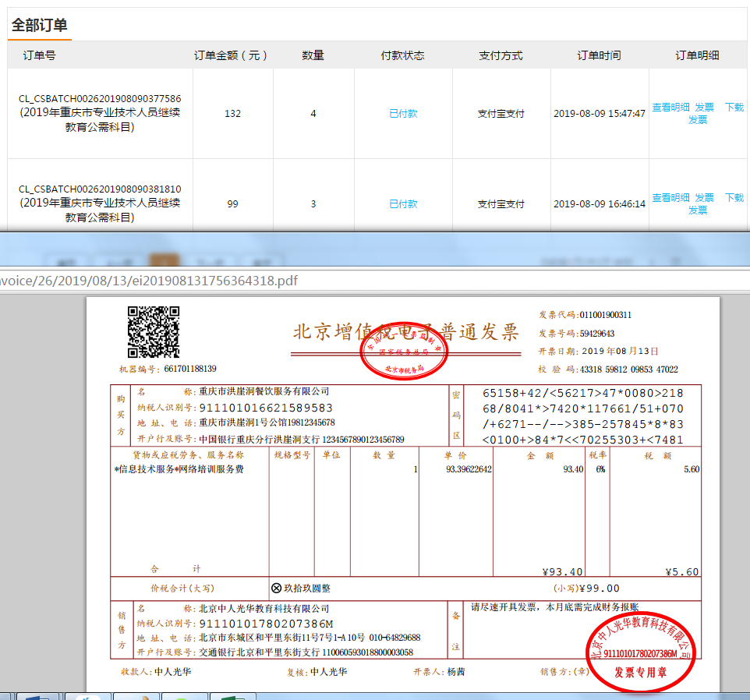Click the QR code on the invoice

pos(154,332)
